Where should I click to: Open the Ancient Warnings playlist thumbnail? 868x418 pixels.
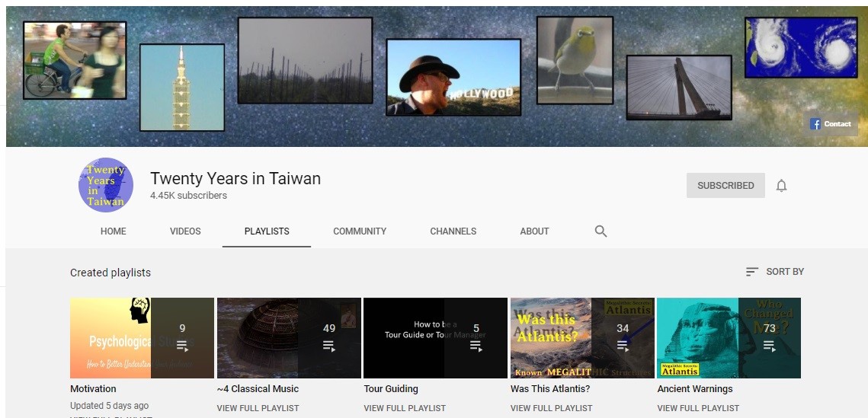[x=729, y=338]
